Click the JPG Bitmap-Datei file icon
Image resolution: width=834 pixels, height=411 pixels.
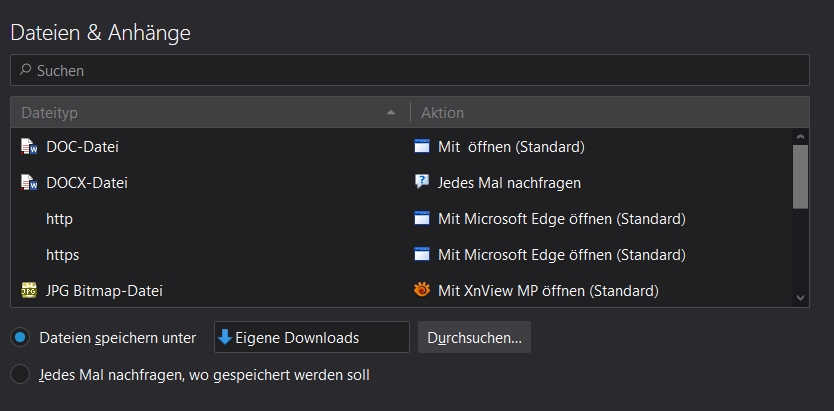[x=28, y=291]
